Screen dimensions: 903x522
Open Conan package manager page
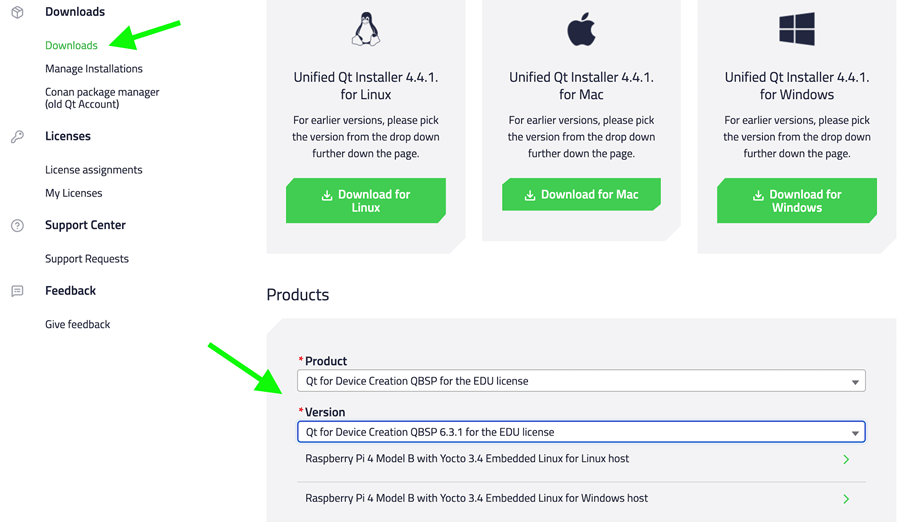point(102,98)
